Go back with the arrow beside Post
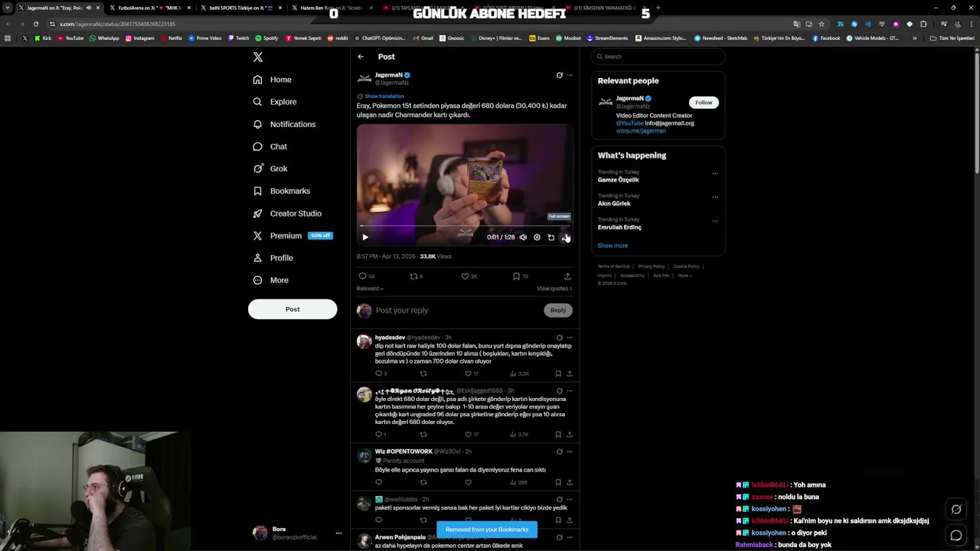Viewport: 980px width, 551px height. click(x=361, y=57)
